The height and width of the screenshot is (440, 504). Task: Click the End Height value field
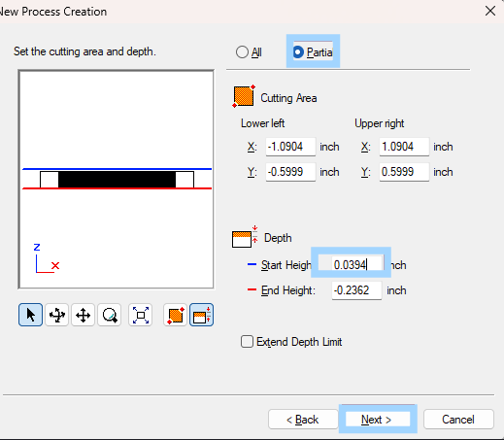coord(356,290)
